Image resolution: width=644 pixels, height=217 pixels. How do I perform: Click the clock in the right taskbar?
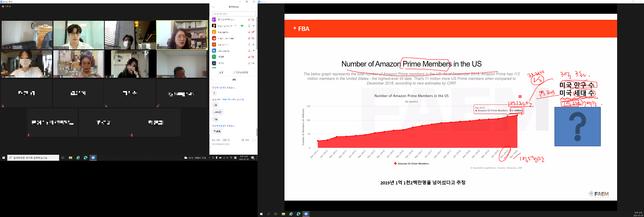(x=638, y=214)
